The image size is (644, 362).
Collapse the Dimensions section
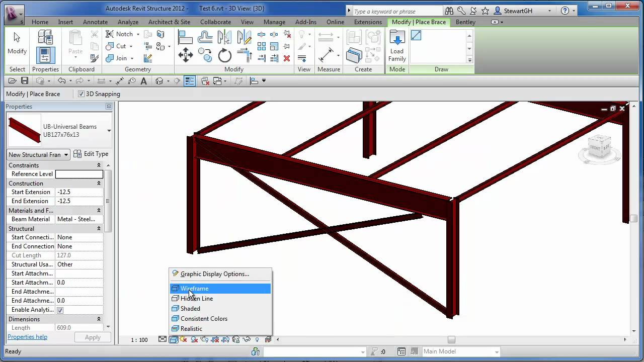click(x=99, y=319)
